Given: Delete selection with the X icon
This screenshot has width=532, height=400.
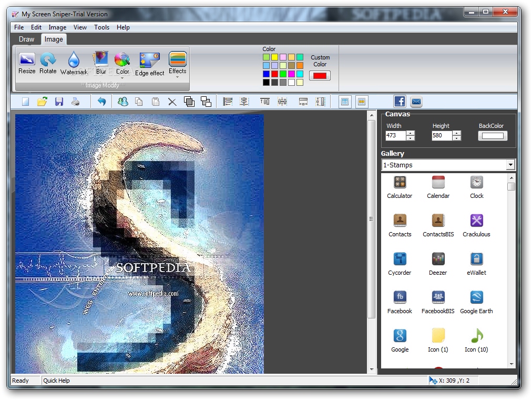Looking at the screenshot, I should 172,102.
